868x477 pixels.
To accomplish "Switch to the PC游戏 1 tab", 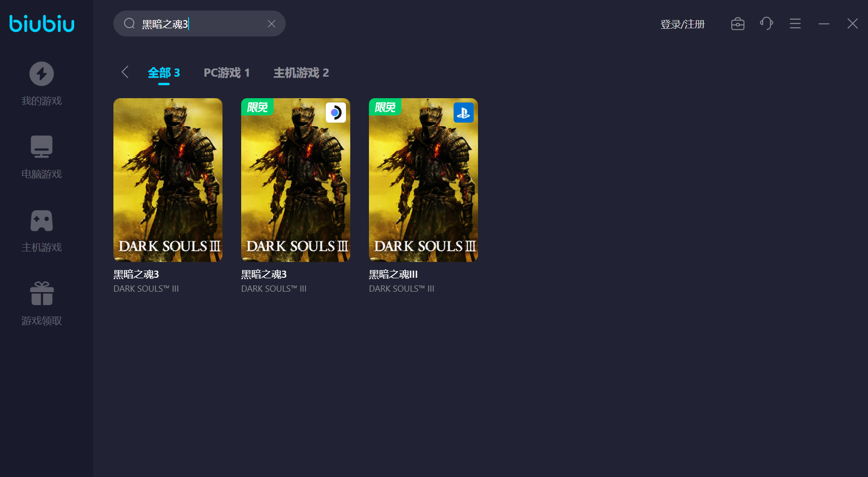I will tap(226, 73).
